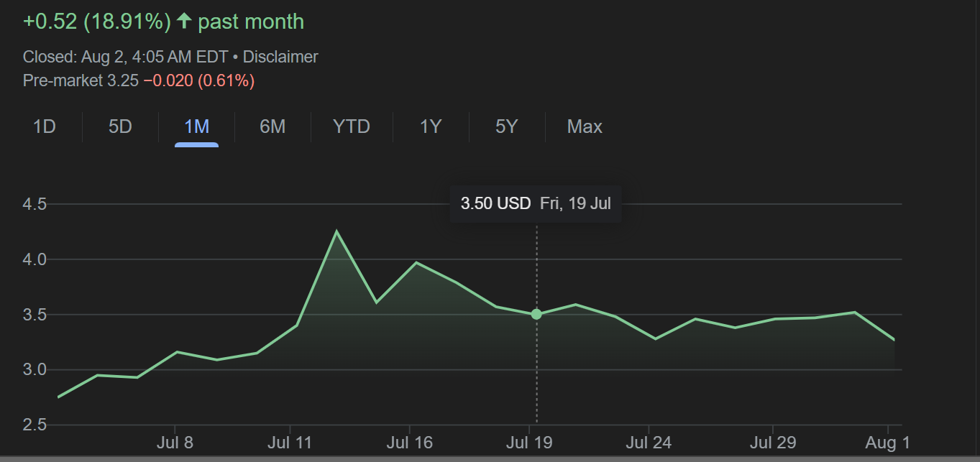
Task: Click the Aug 1 date axis label
Action: coord(887,443)
